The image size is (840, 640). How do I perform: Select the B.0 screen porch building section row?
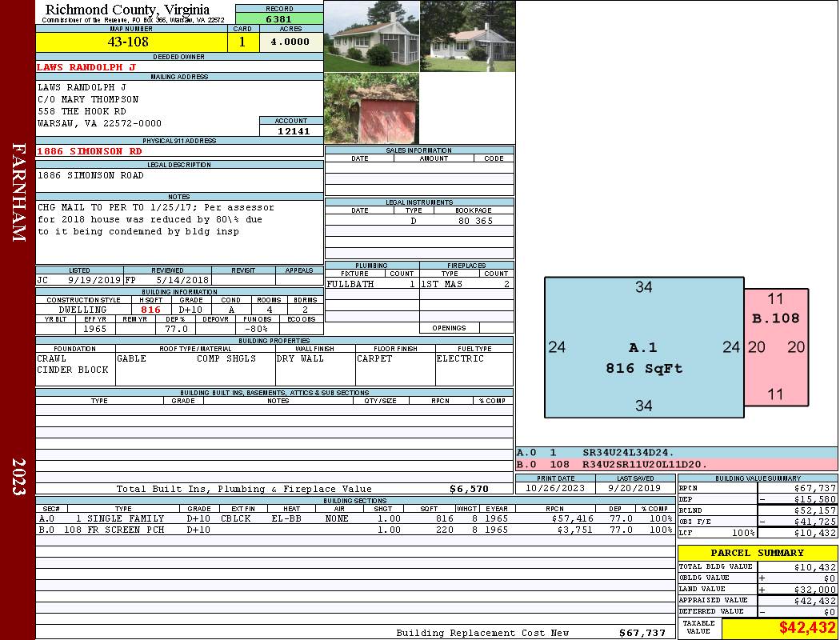tap(353, 530)
